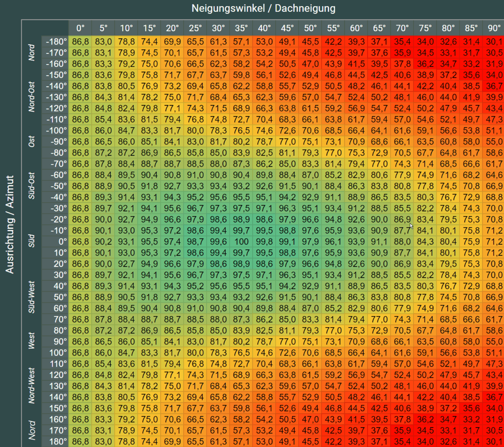Click the 'Neigungswinkel / Dachneigung' heading
Screen dimensions: 504x447
tap(263, 8)
